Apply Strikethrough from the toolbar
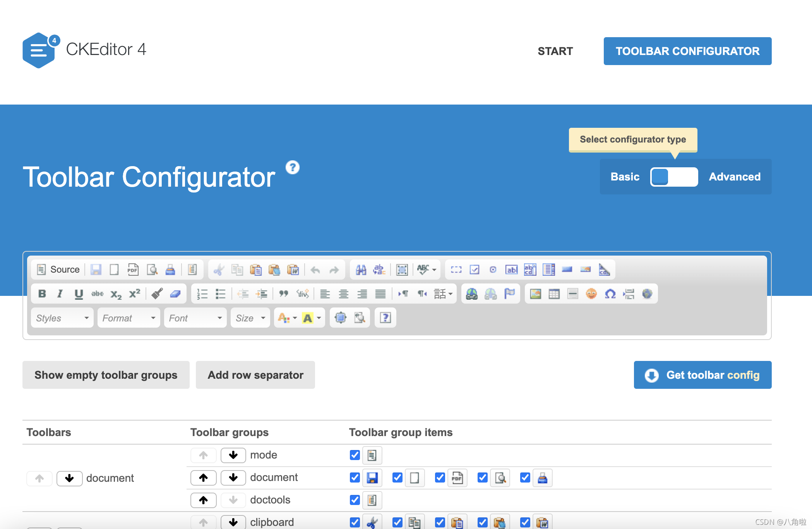The height and width of the screenshot is (529, 812). coord(97,294)
